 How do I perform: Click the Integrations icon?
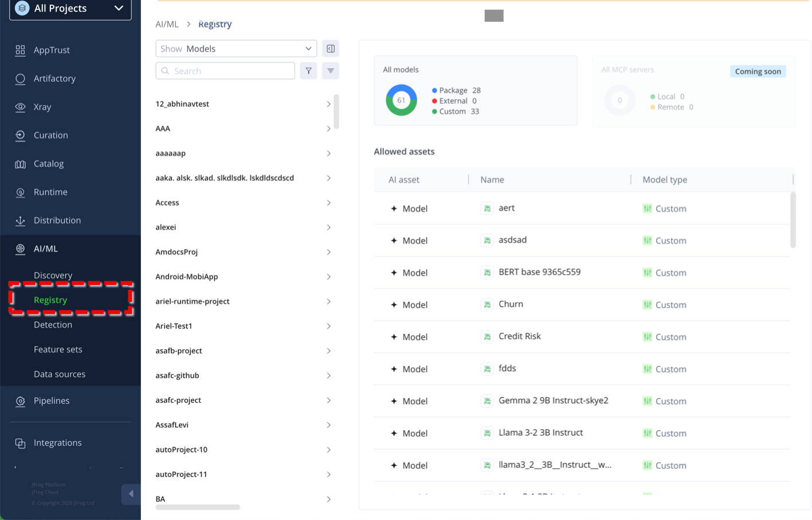20,443
